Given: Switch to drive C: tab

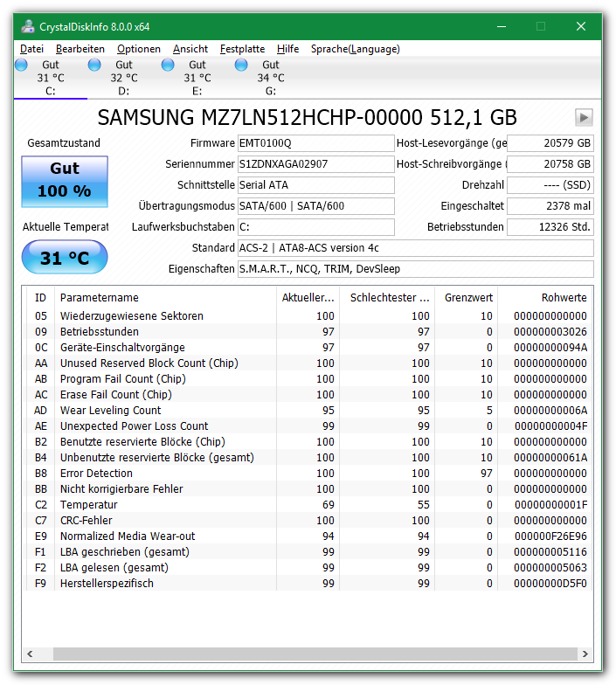Looking at the screenshot, I should tap(51, 78).
